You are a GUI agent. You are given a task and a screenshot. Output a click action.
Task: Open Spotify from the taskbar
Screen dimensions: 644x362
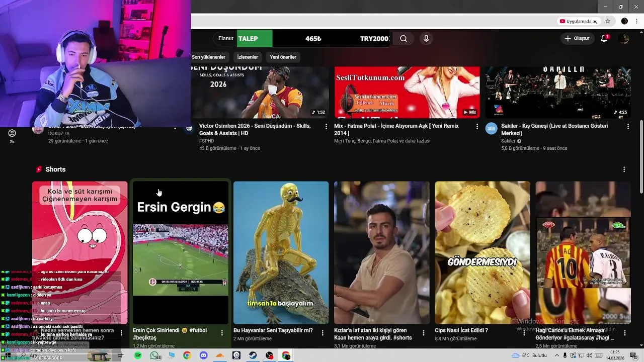click(x=138, y=355)
